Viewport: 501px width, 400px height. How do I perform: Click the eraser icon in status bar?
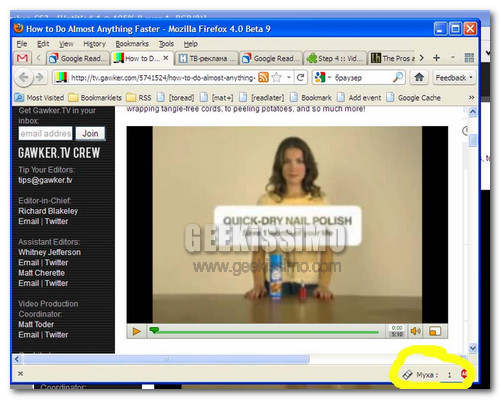407,375
